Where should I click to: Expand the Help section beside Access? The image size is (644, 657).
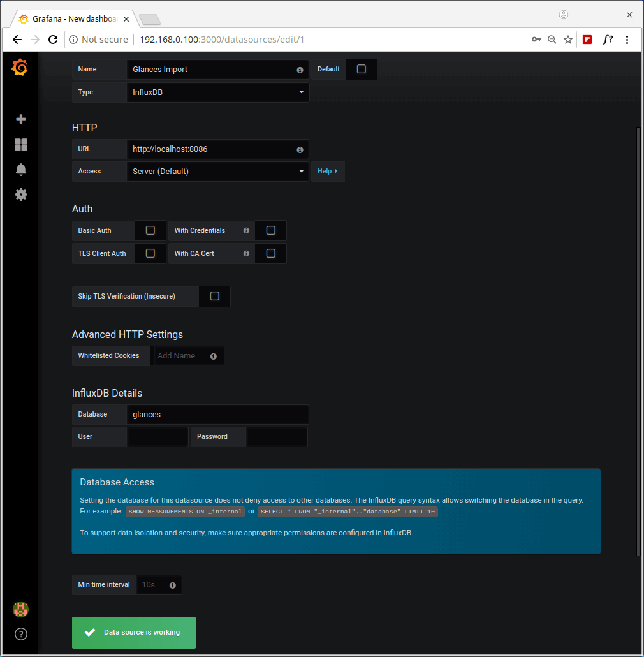[327, 172]
